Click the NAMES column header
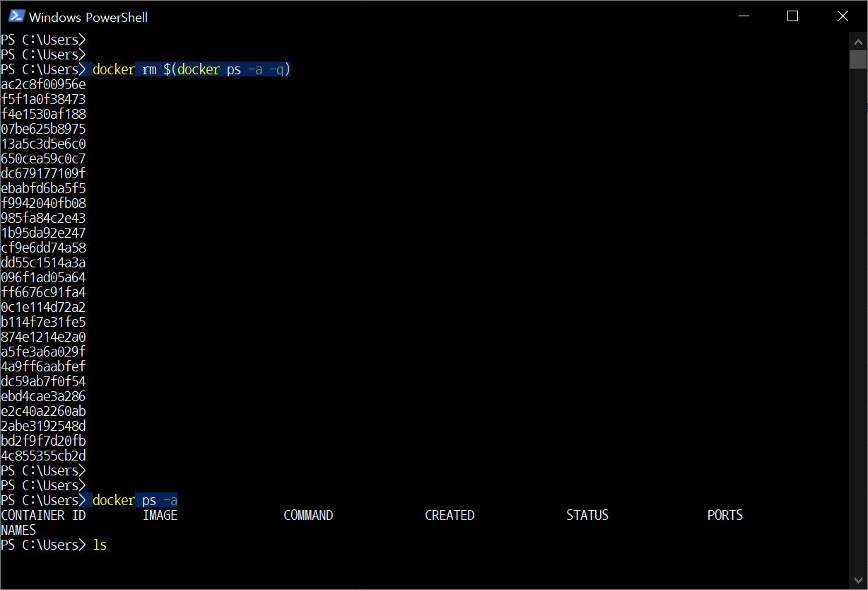Screen dimensions: 868x590 point(19,530)
